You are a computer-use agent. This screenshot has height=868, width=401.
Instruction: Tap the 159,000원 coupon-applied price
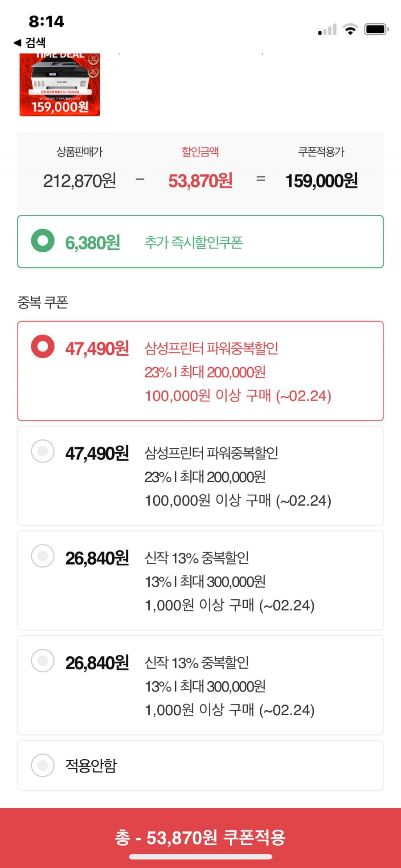coord(321,181)
